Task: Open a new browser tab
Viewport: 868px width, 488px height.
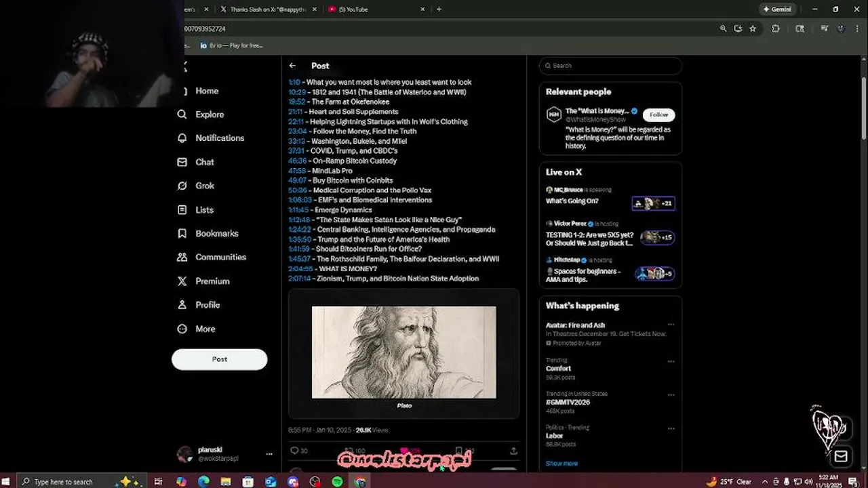Action: tap(439, 9)
